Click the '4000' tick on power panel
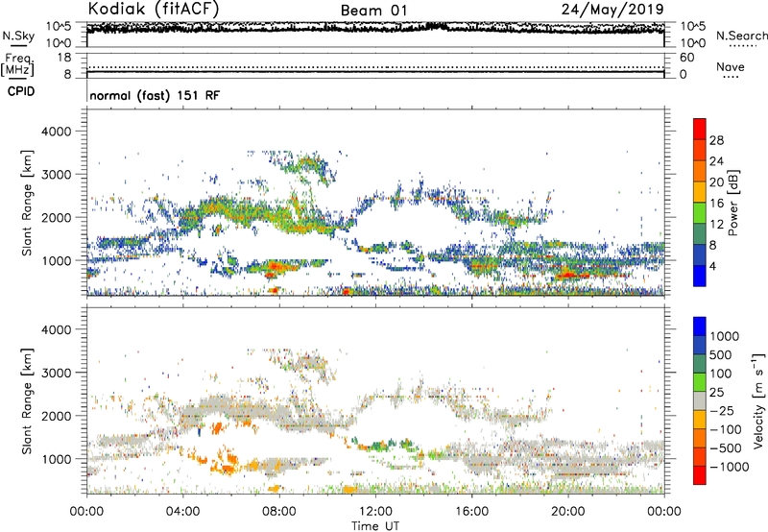768x532 pixels. (57, 132)
